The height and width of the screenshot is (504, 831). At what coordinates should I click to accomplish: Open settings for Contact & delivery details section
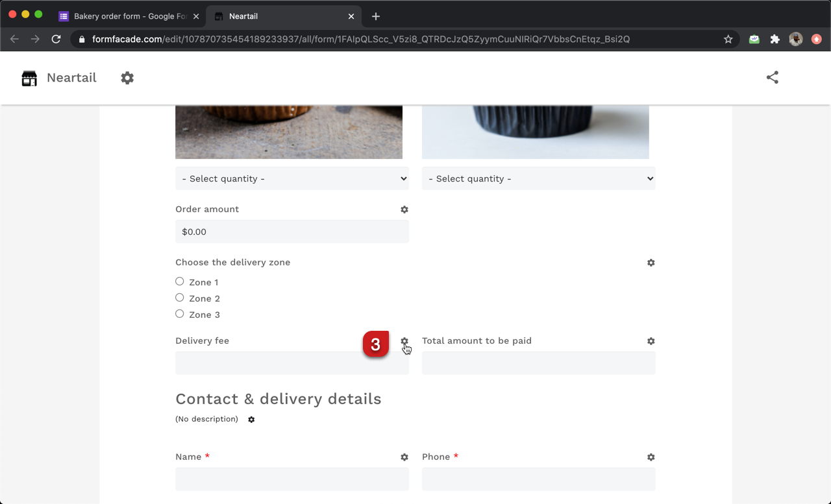pos(251,419)
